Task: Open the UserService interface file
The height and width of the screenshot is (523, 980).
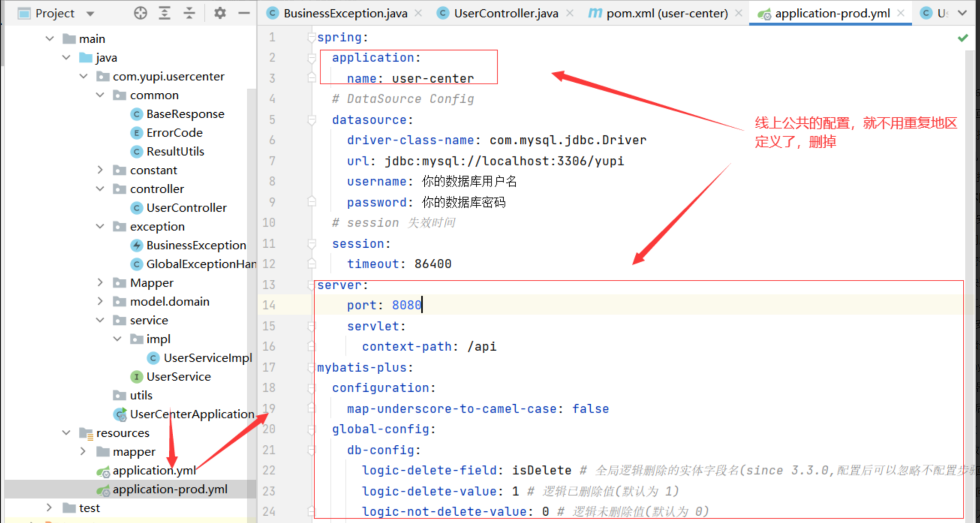Action: point(178,377)
